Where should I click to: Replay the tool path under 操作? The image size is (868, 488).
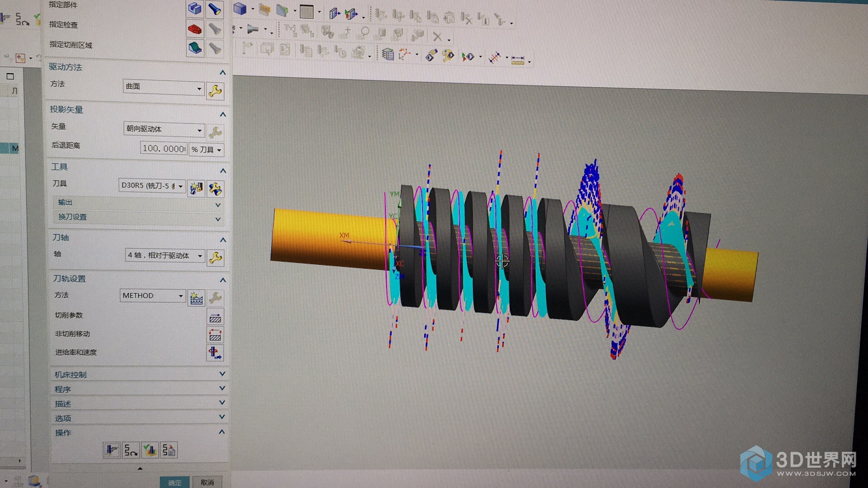[131, 450]
